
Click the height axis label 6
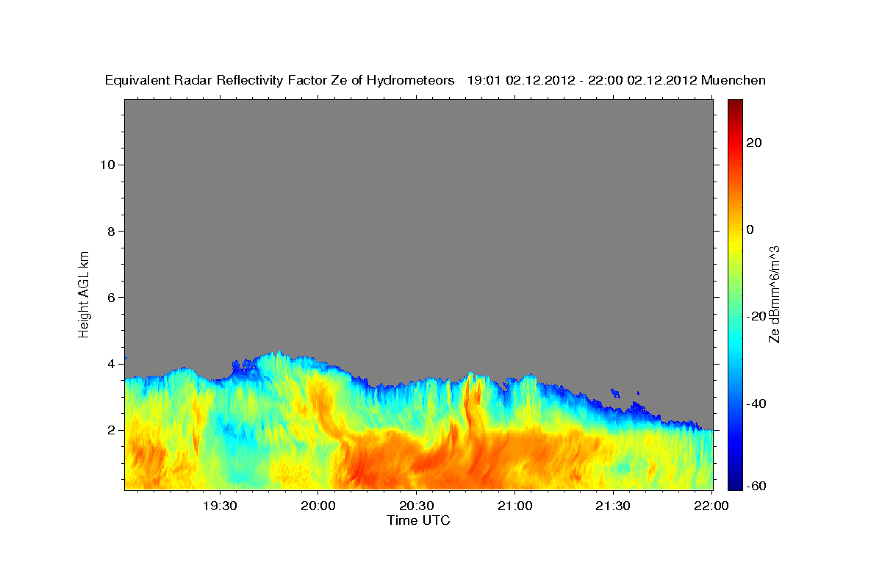coord(111,297)
